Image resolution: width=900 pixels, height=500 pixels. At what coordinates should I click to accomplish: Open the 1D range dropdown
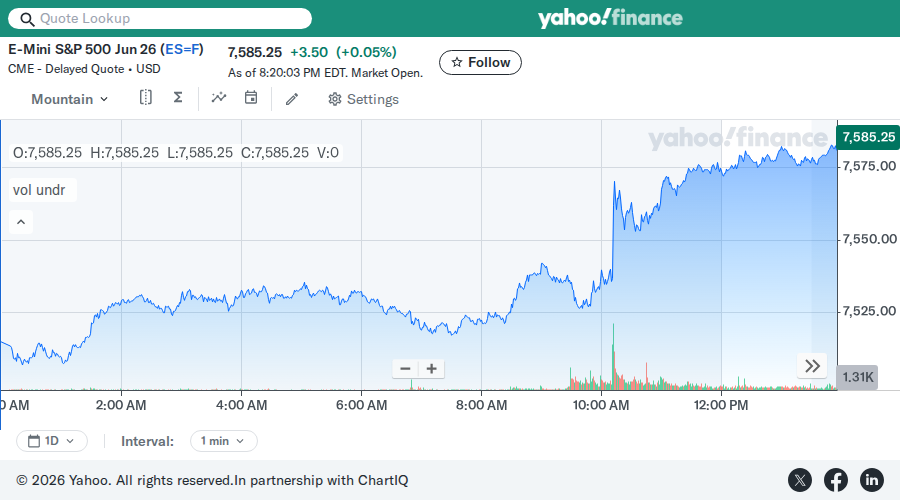pos(52,441)
